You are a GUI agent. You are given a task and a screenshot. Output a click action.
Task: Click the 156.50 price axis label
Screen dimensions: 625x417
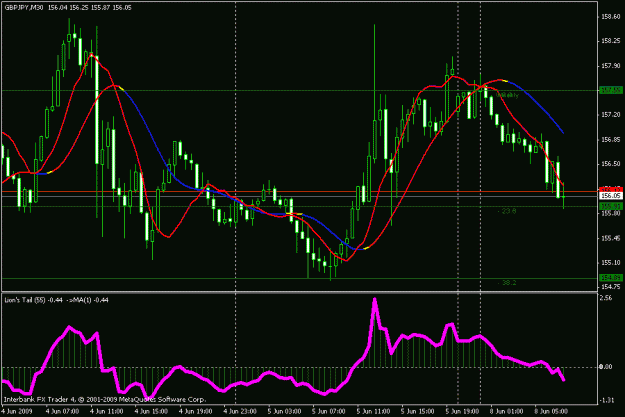click(x=610, y=164)
